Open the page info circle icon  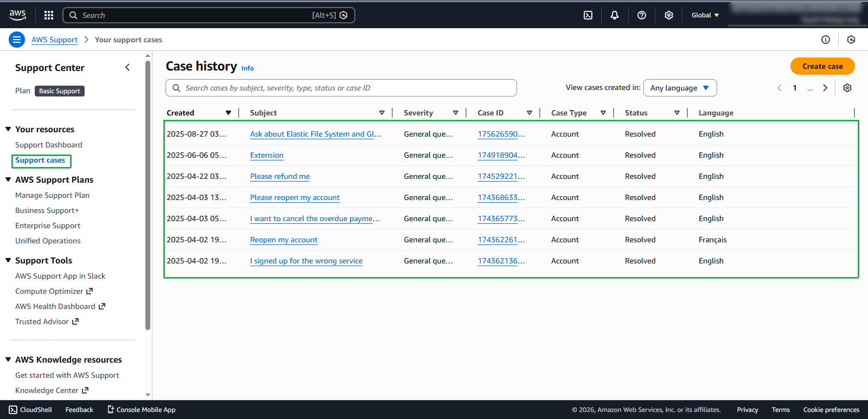826,40
